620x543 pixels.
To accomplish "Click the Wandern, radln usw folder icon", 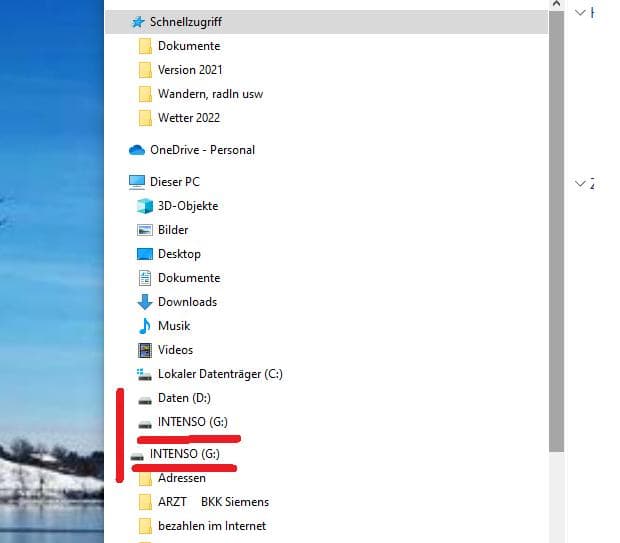I will [145, 94].
